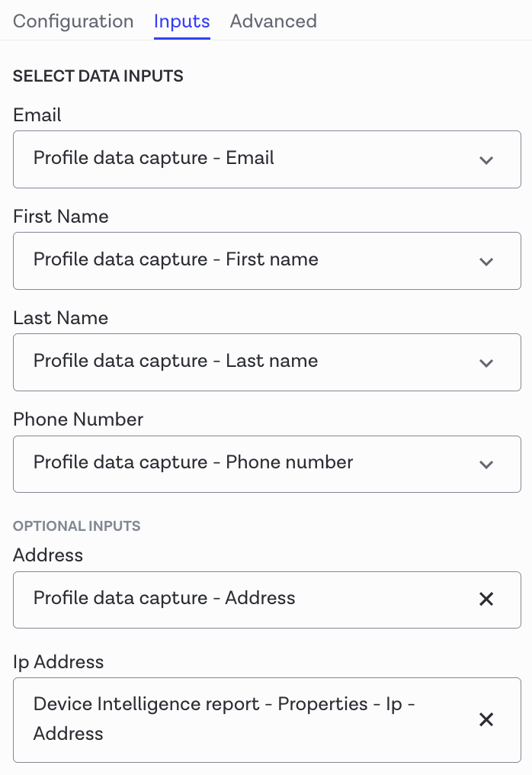Click the chevron arrow in Last Name field
The height and width of the screenshot is (775, 532).
[x=486, y=363]
